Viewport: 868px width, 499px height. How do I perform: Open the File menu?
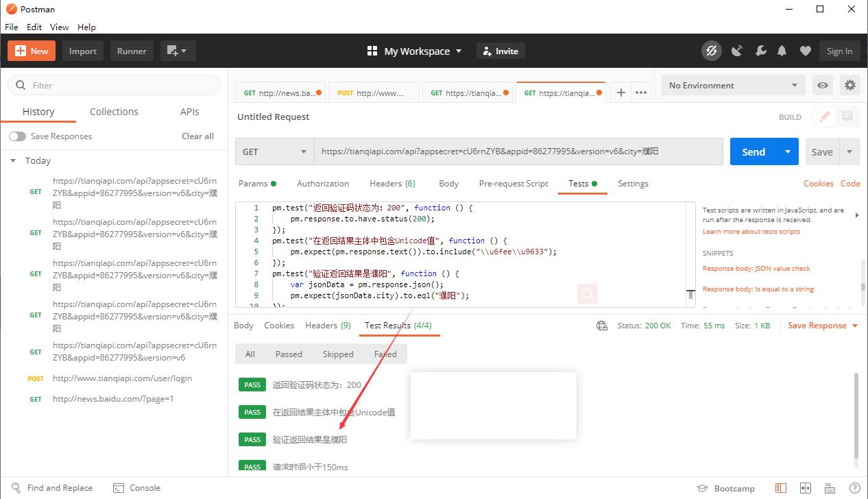click(x=11, y=27)
